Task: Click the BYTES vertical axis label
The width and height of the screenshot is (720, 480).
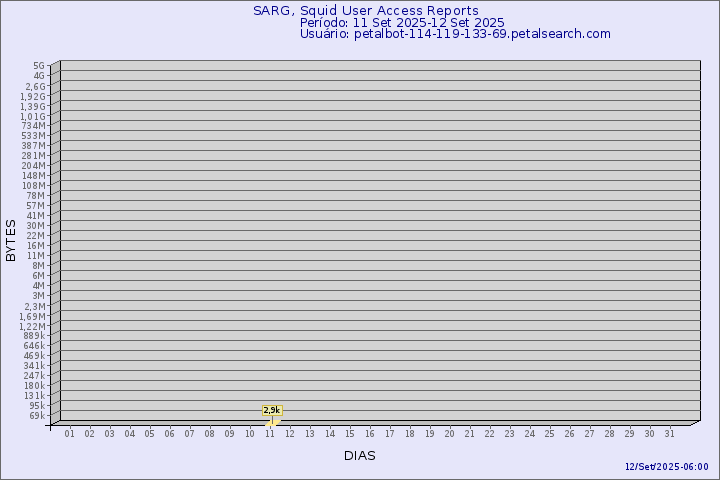Action: (x=11, y=240)
